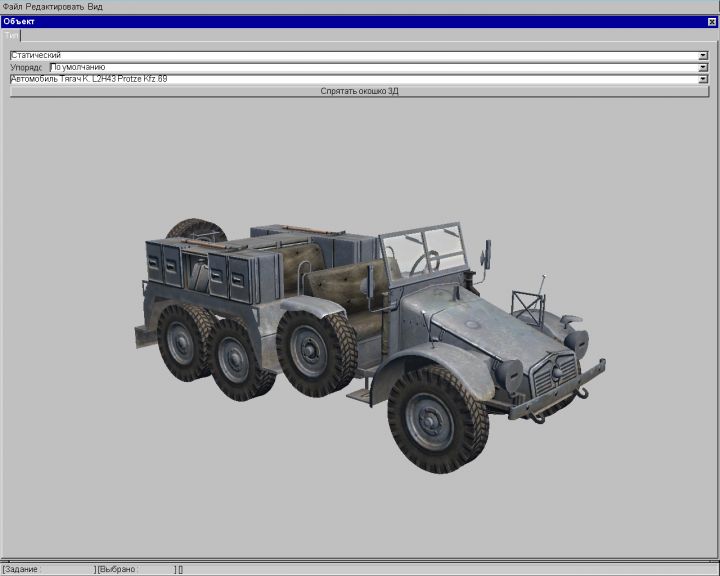Open the Файл menu
The height and width of the screenshot is (576, 720).
[11, 6]
